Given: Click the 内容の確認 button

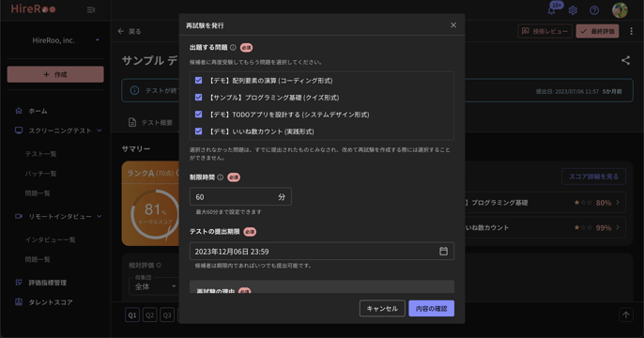Looking at the screenshot, I should tap(431, 309).
